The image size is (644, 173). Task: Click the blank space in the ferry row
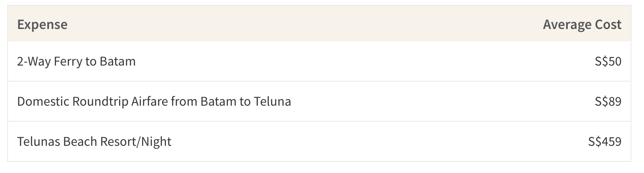pos(365,62)
